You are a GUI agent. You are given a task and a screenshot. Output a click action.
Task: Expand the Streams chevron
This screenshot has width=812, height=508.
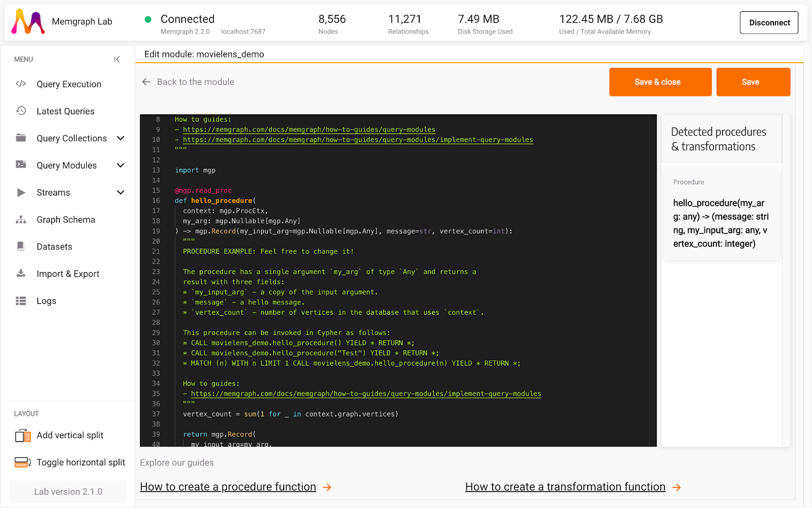(121, 192)
